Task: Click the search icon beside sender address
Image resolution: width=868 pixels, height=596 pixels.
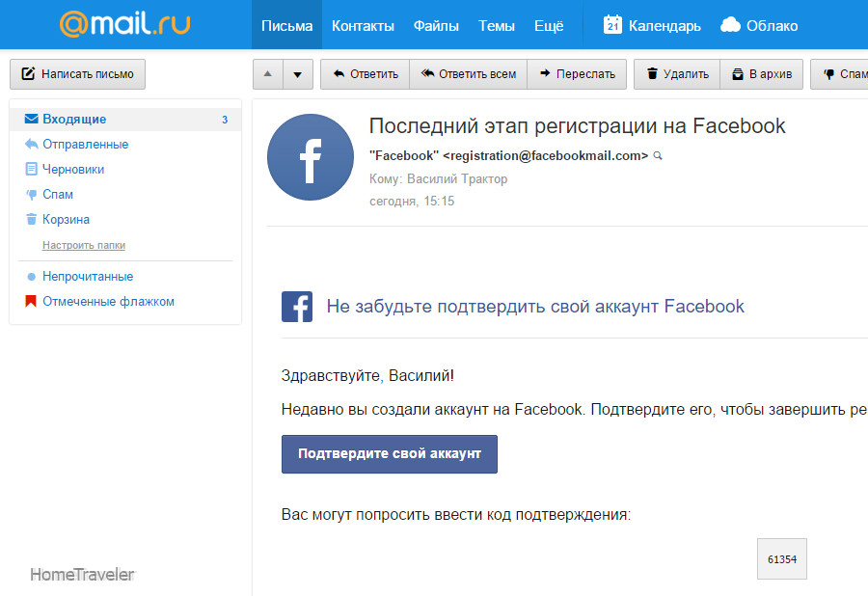Action: (658, 155)
